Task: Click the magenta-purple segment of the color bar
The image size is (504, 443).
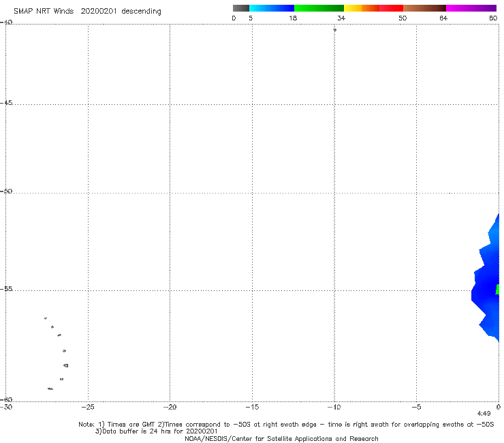Action: point(471,8)
